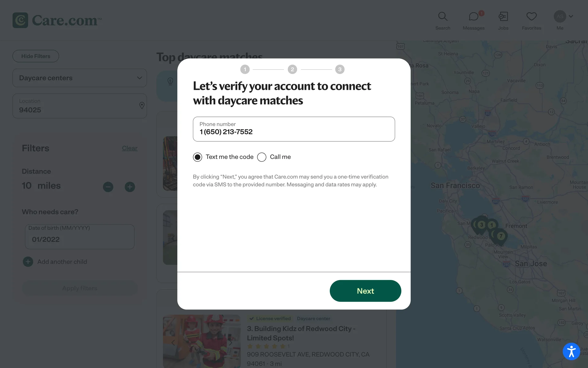Click the Date of birth field
The height and width of the screenshot is (368, 588).
(x=80, y=237)
